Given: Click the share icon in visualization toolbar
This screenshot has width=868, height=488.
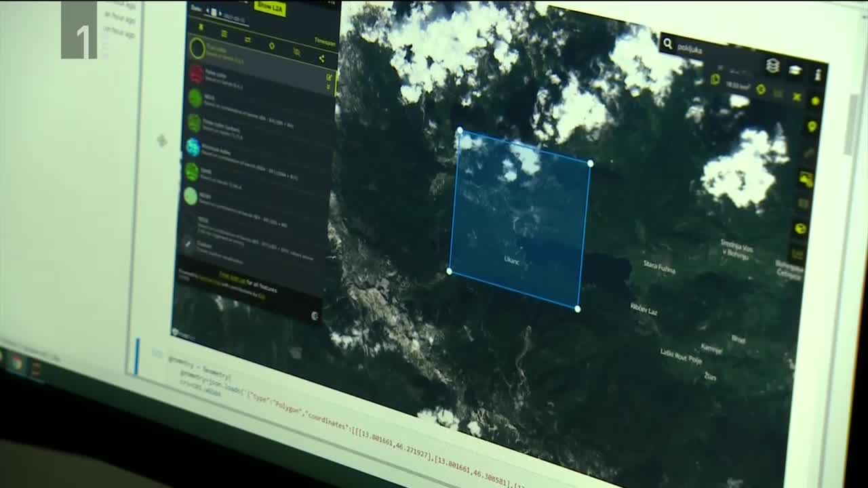Looking at the screenshot, I should 321,59.
